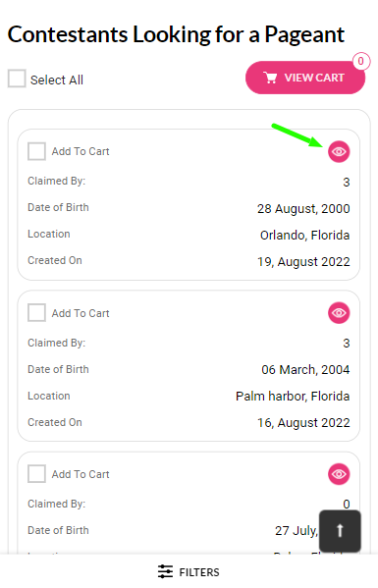Click the scroll-to-top arrow button
Screen dimensions: 378x588
[340, 531]
